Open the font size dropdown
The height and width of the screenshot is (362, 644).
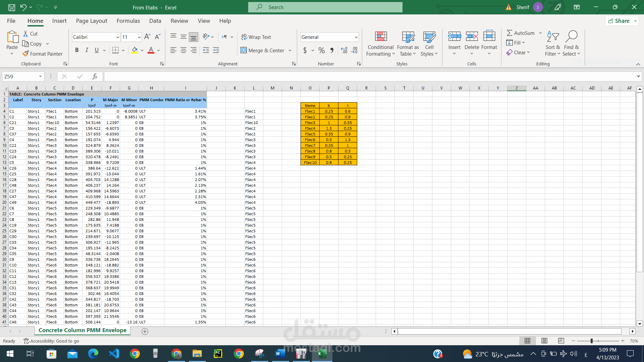point(139,37)
